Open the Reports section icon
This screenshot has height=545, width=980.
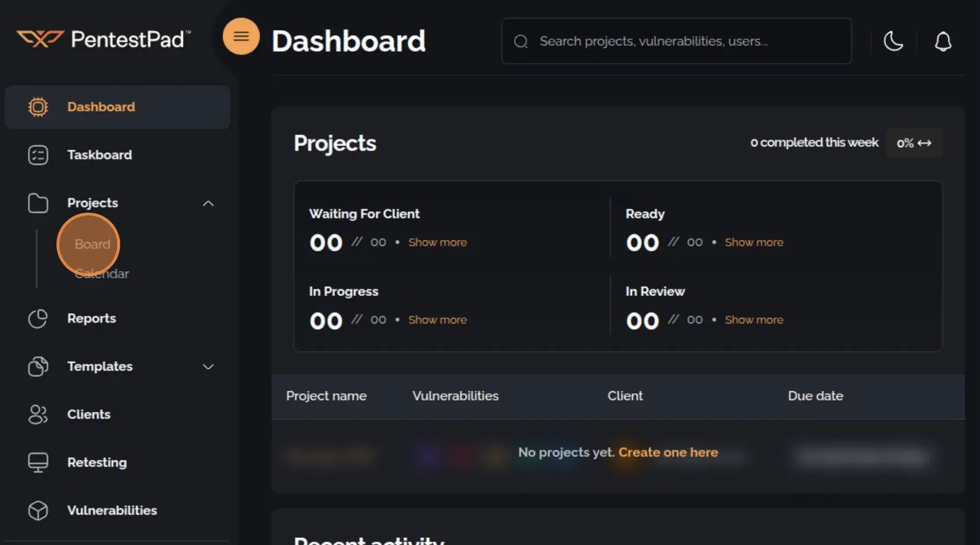(x=38, y=318)
